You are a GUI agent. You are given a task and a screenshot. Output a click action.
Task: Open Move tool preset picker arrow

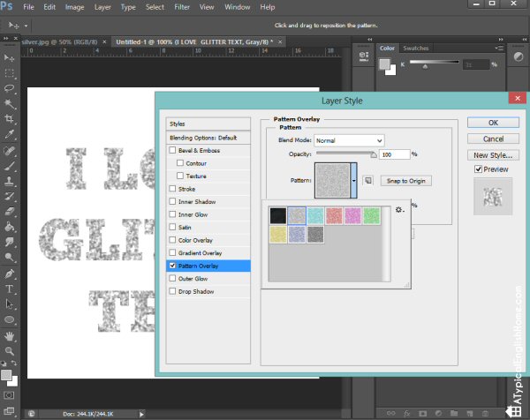[x=26, y=26]
